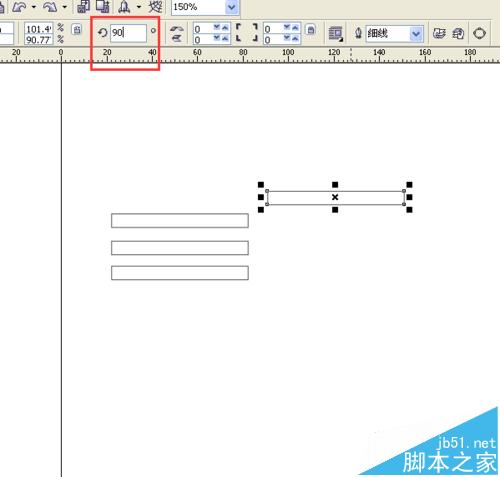Click the top-center selection handle
Screen dimensions: 500x477
pos(335,185)
